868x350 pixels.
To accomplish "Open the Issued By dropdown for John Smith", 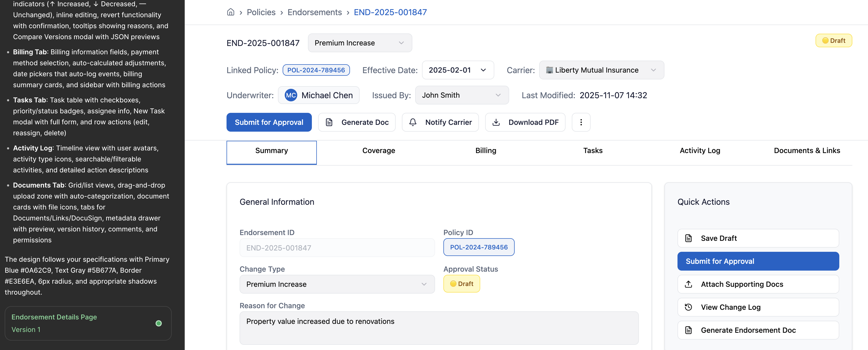I will [462, 95].
